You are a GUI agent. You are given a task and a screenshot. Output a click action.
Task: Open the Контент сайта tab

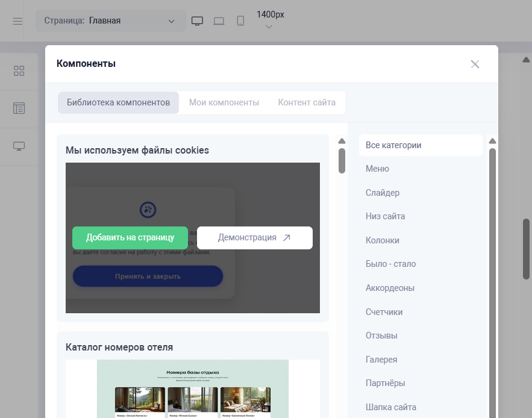[x=307, y=102]
